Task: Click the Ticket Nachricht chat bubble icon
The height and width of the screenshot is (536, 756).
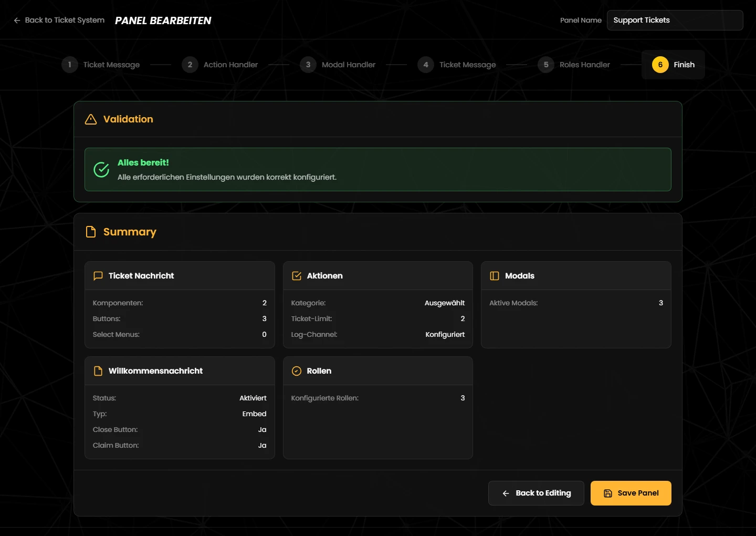Action: point(98,276)
